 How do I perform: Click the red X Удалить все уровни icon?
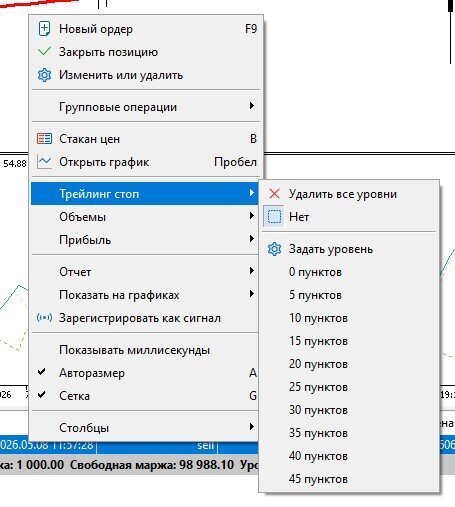tap(274, 194)
